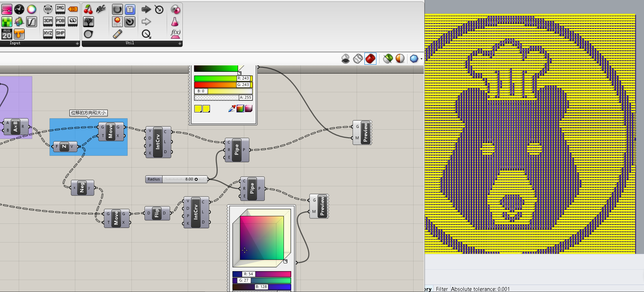Open the orange half-sphere document preview settings
Screen dimensions: 644x292
click(x=400, y=59)
